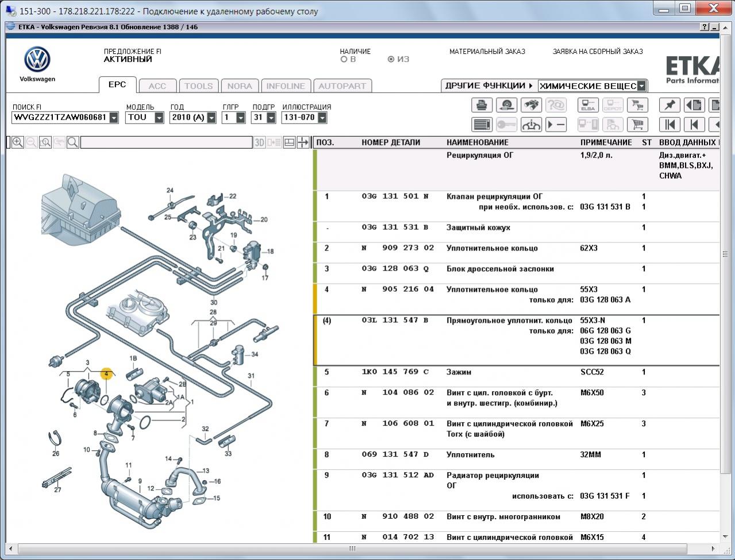The width and height of the screenshot is (735, 560).
Task: Click МАТЕРИАЛЬНЫЙ ЗАКАЗ label
Action: [487, 52]
